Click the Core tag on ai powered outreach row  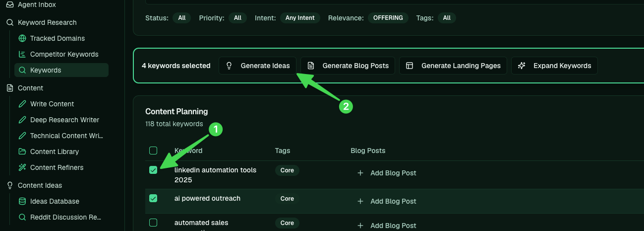tap(287, 199)
